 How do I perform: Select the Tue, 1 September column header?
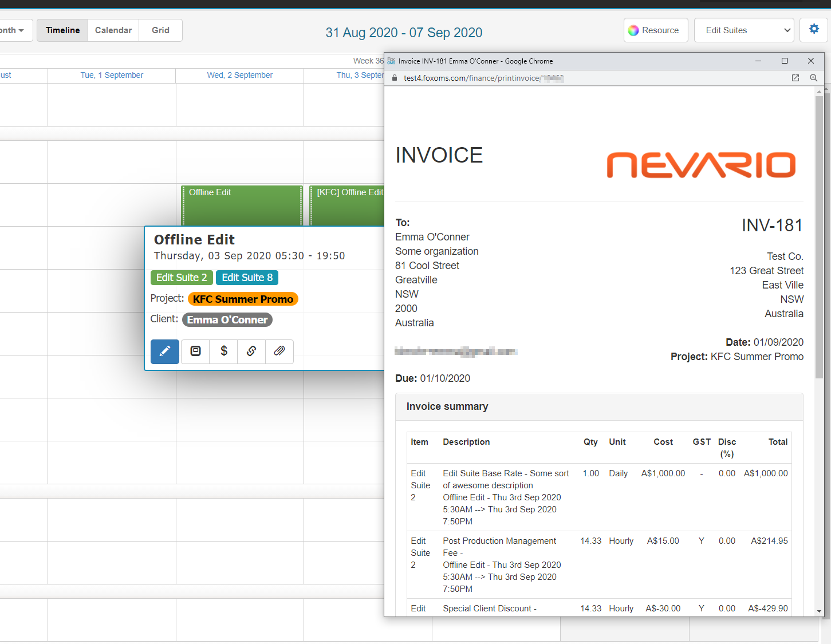click(112, 75)
